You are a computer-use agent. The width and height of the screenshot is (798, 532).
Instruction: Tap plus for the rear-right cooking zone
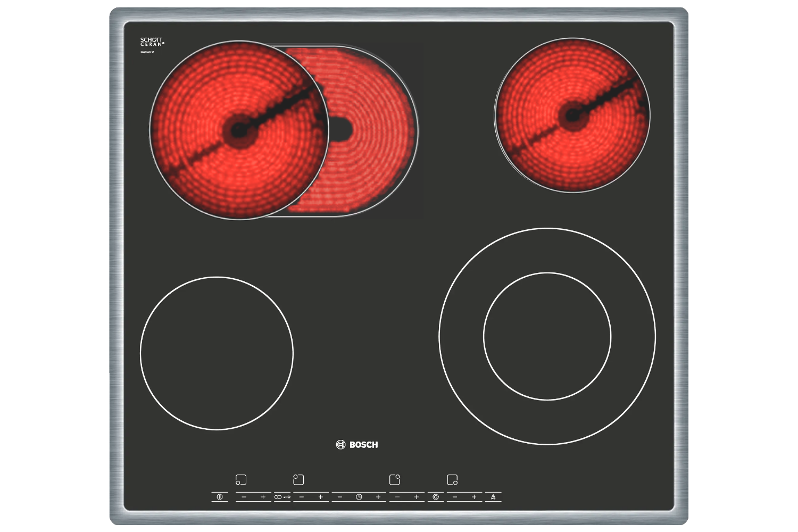click(417, 497)
